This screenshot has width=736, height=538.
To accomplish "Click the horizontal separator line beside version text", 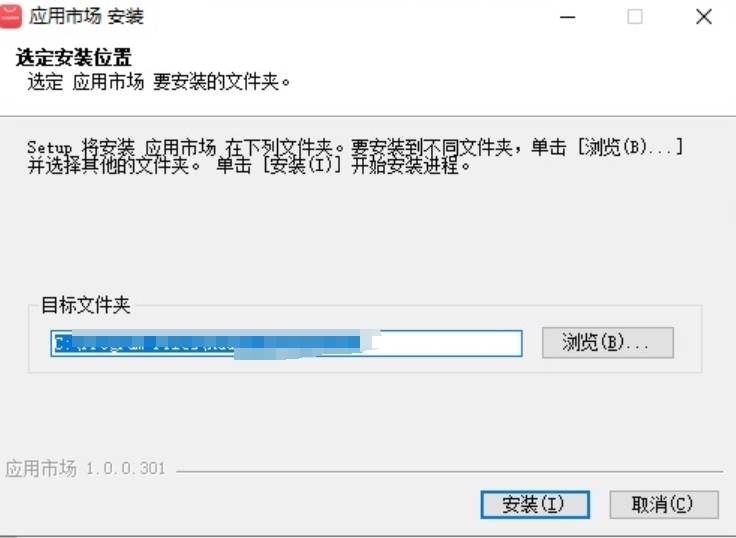I will point(450,471).
